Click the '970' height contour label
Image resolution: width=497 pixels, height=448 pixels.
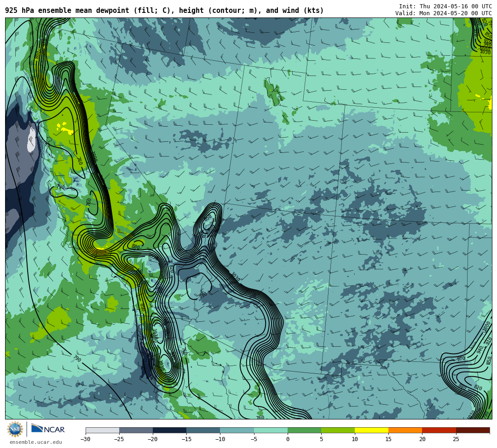[461, 359]
